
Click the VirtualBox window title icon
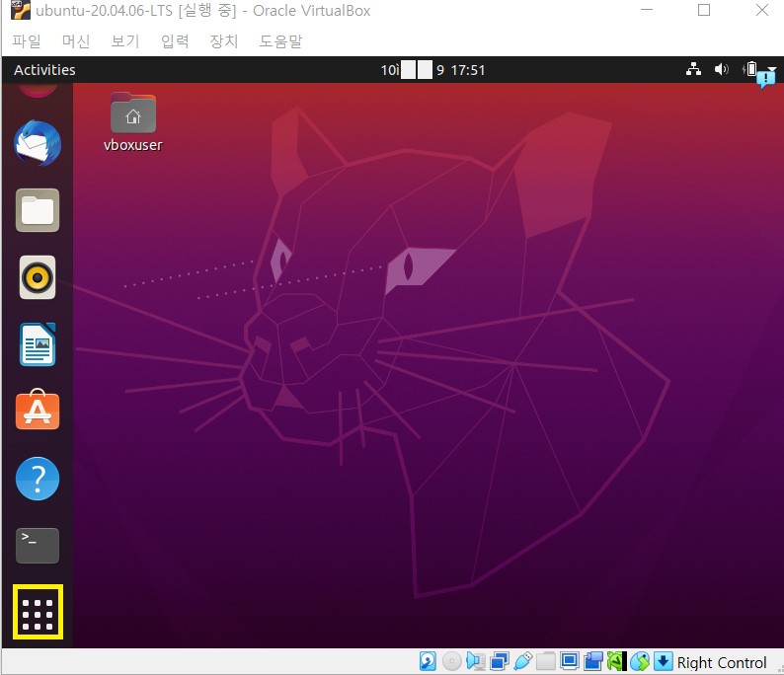pyautogui.click(x=21, y=10)
